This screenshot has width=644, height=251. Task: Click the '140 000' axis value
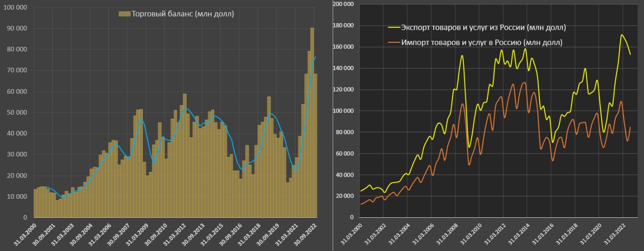pyautogui.click(x=343, y=68)
